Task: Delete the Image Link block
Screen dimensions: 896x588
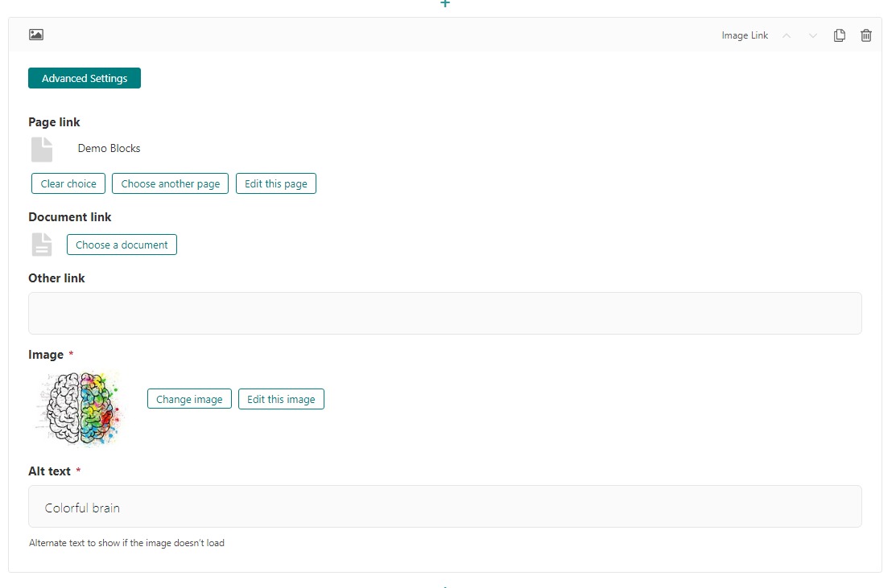Action: tap(865, 35)
